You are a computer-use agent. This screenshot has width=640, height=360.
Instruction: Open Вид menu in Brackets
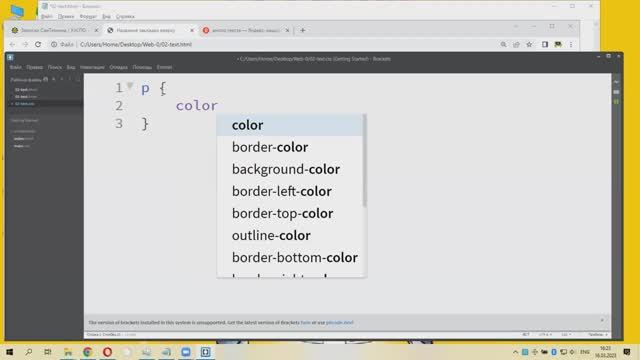coord(71,67)
